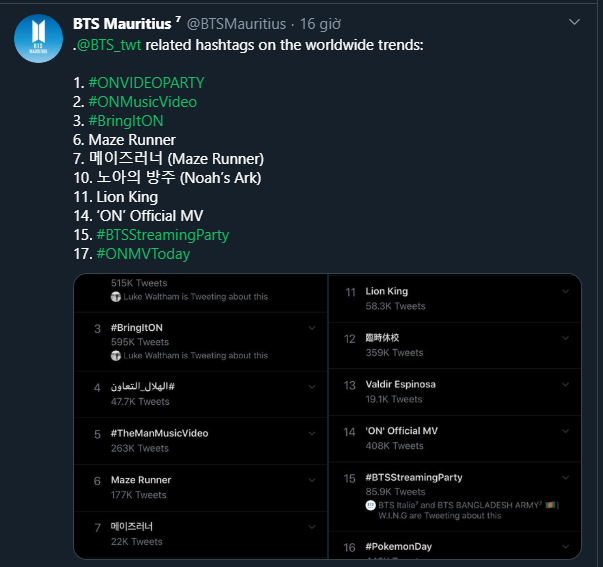
Task: Open hashtag #ONVIDEOPARTY
Action: 146,83
